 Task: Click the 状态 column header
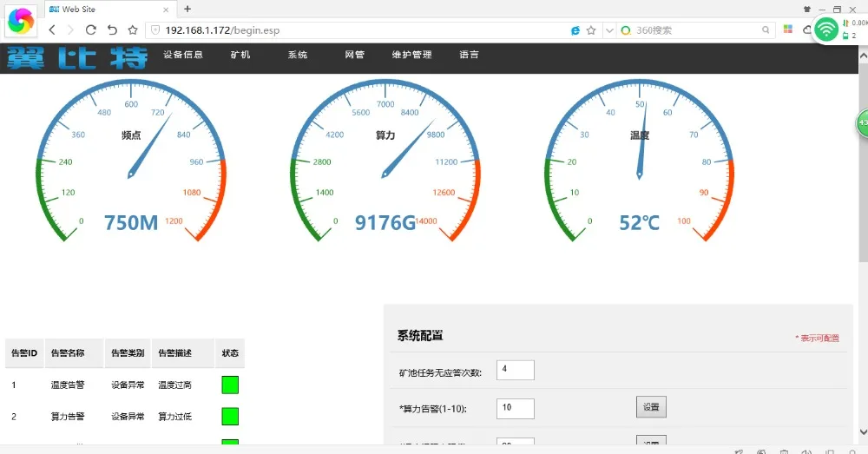pyautogui.click(x=230, y=353)
